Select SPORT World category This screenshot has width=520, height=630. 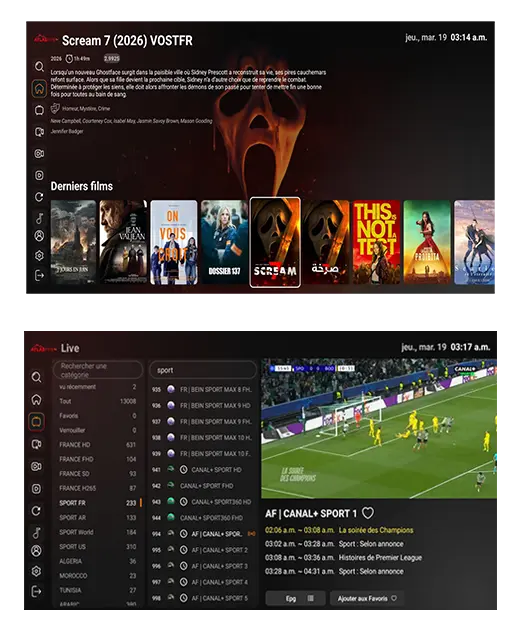coord(98,532)
